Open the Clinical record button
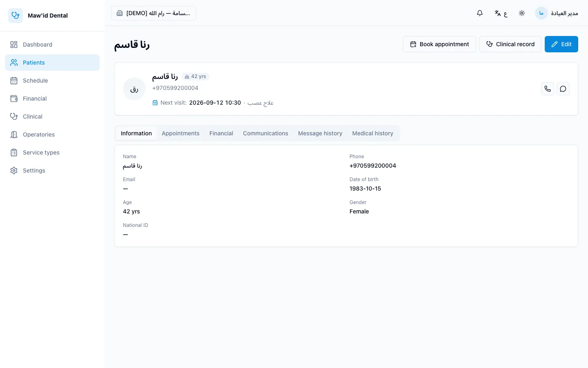This screenshot has width=588, height=368. coord(510,44)
